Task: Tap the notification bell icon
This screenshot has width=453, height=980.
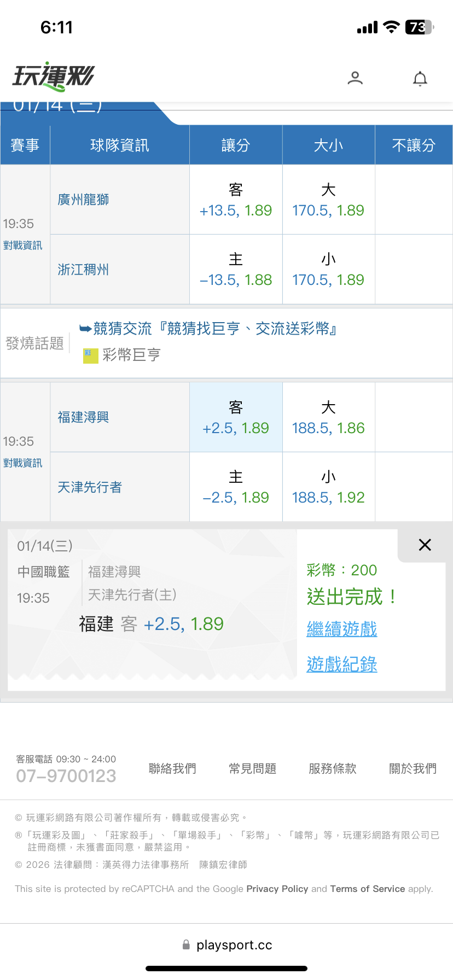Action: pyautogui.click(x=420, y=79)
